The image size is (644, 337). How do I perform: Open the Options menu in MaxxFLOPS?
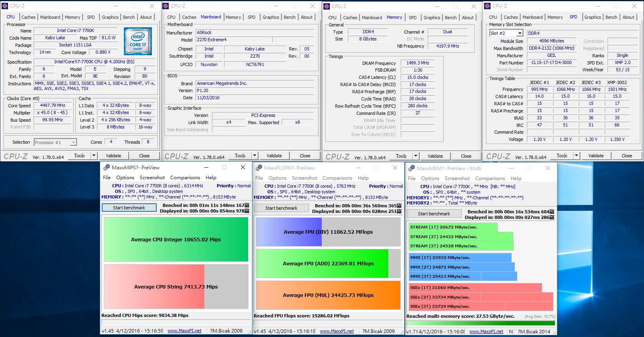point(277,178)
